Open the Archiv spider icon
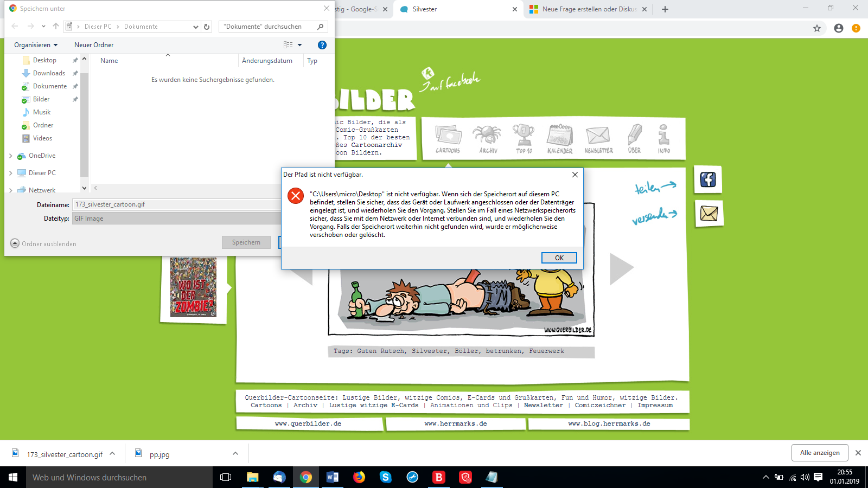Screen dimensions: 868x488 point(487,139)
